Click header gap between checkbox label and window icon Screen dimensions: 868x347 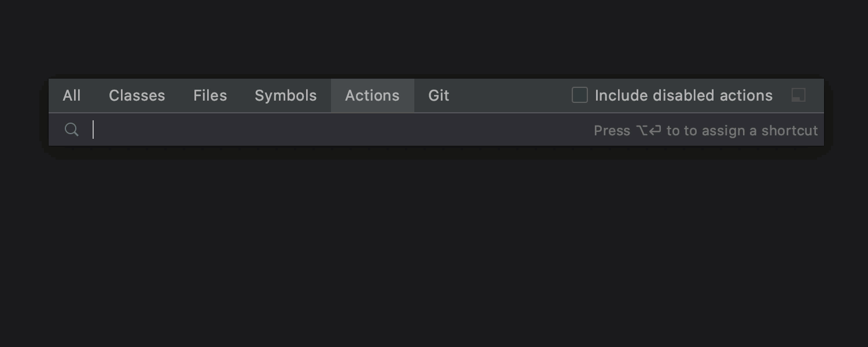click(x=782, y=95)
